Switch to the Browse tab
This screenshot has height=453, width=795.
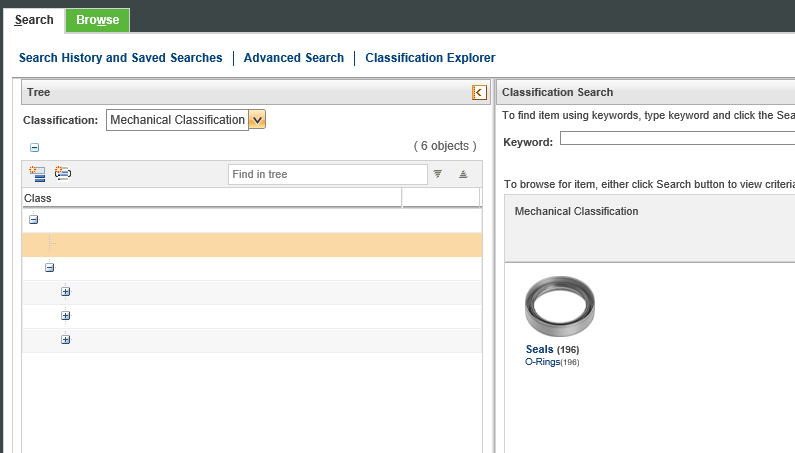click(x=97, y=20)
